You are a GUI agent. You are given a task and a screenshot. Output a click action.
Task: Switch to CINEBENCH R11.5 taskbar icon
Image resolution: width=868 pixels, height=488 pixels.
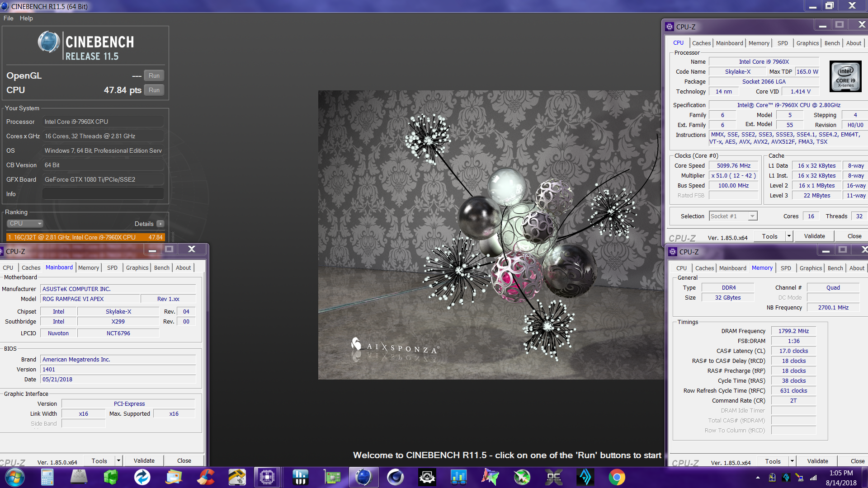click(x=363, y=477)
